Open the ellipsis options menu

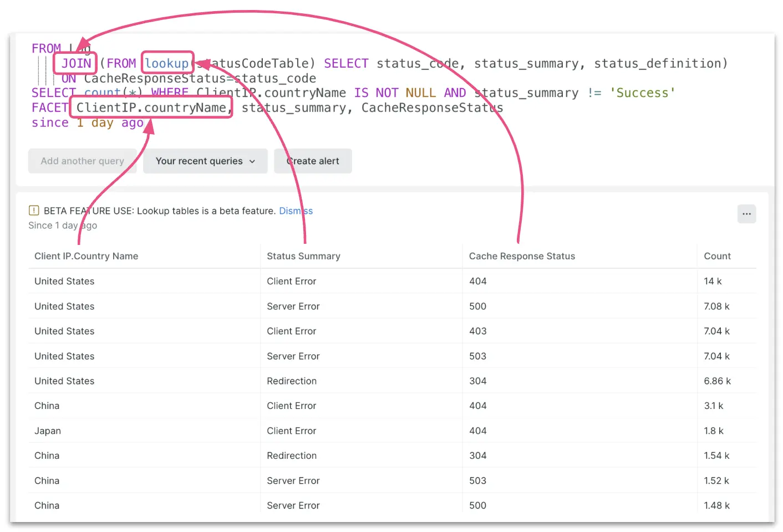pos(746,214)
